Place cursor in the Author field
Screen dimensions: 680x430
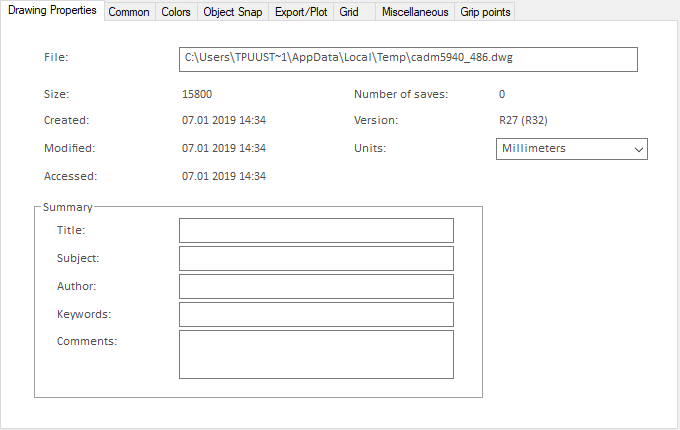click(316, 287)
